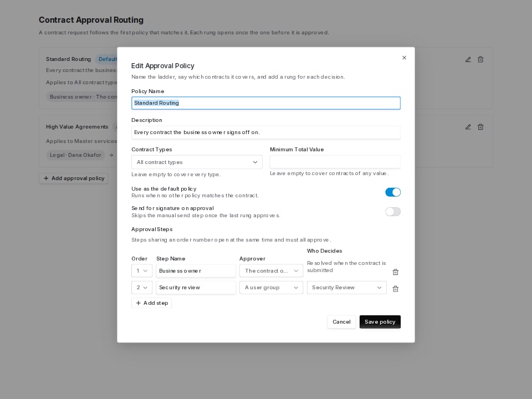Edit the Security review step name
Screen dimensions: 532x399
(196, 288)
